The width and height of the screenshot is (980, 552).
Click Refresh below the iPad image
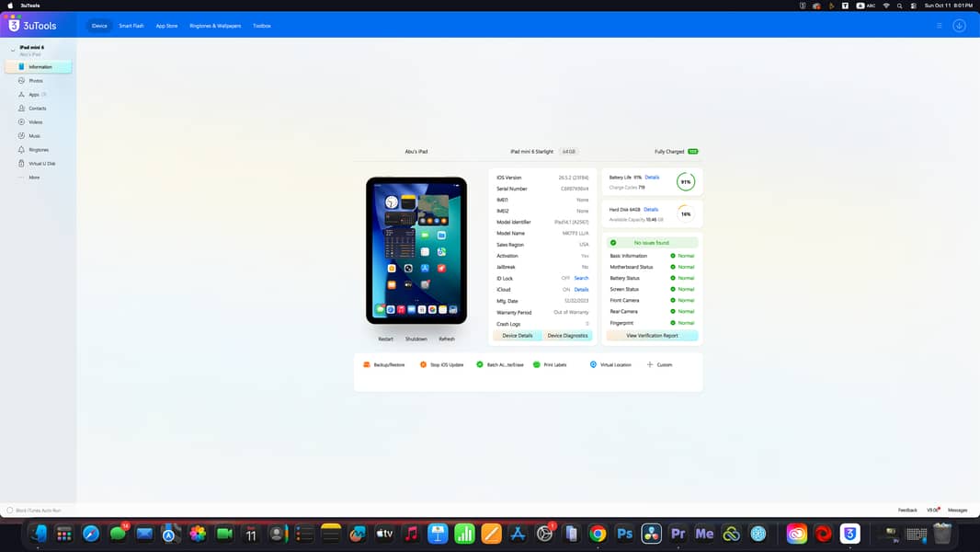447,339
